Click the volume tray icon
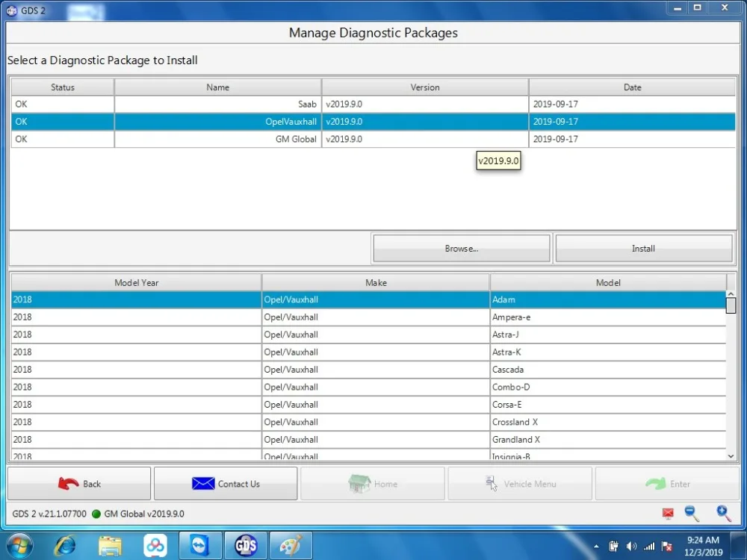The image size is (747, 560). [631, 547]
